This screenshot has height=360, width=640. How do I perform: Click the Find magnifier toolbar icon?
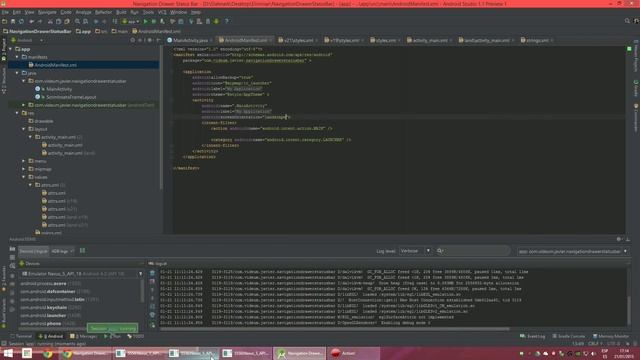(77, 21)
